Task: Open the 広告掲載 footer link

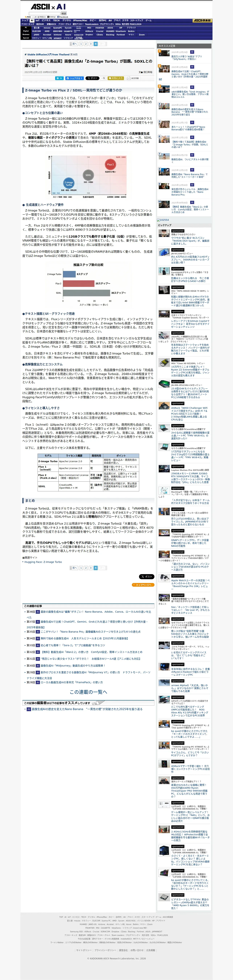Action: coord(151,950)
